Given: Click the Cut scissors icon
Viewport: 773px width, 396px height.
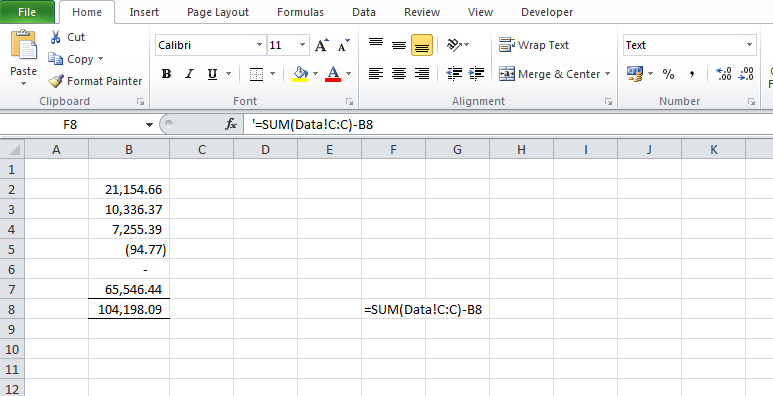Looking at the screenshot, I should click(56, 37).
